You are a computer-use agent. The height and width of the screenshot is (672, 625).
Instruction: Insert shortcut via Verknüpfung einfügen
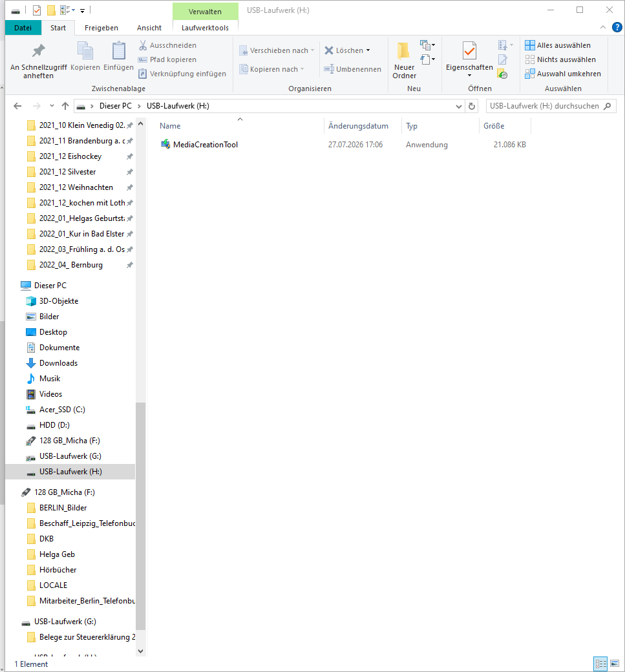(x=182, y=74)
